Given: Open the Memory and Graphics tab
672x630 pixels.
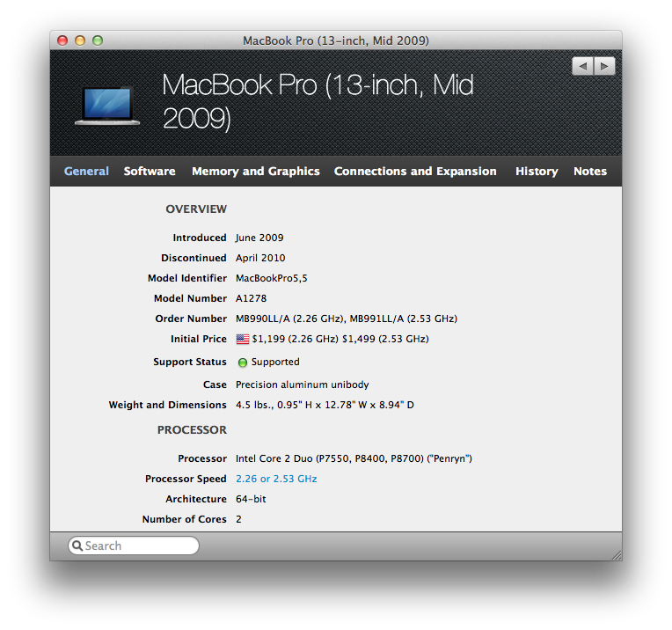Looking at the screenshot, I should (256, 171).
